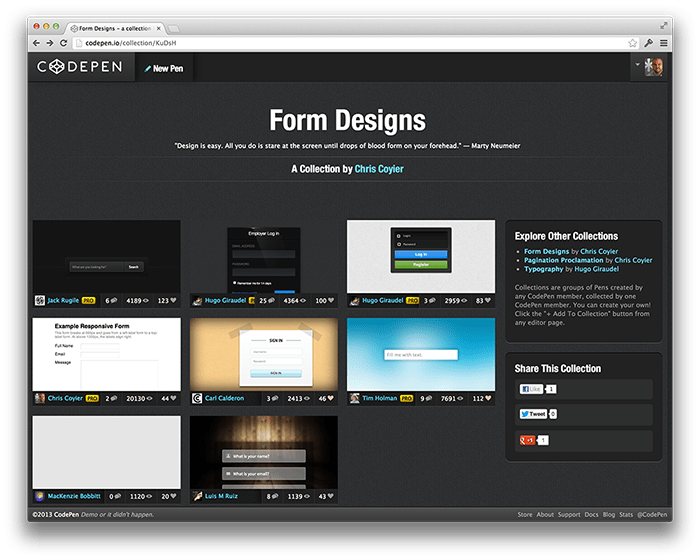700x560 pixels.
Task: Click the 20130 views eye icon
Action: [x=149, y=398]
